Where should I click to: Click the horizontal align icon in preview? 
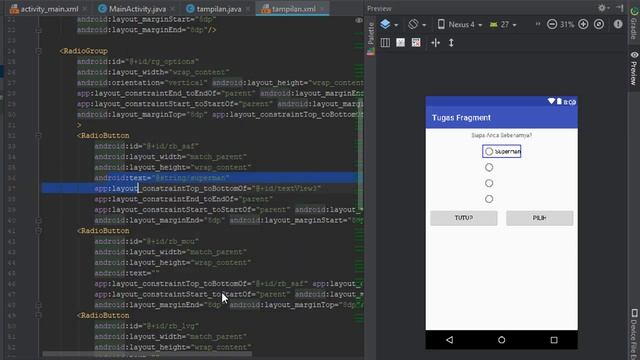[x=436, y=42]
